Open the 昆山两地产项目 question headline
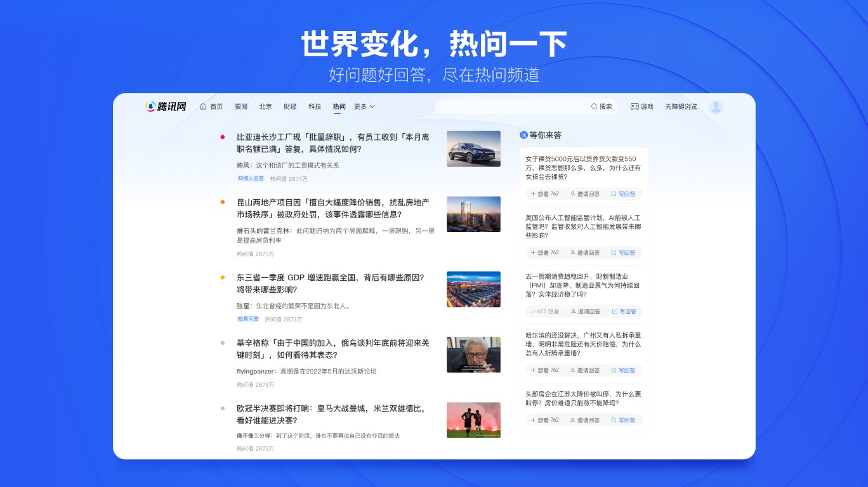This screenshot has width=868, height=487. [x=334, y=209]
